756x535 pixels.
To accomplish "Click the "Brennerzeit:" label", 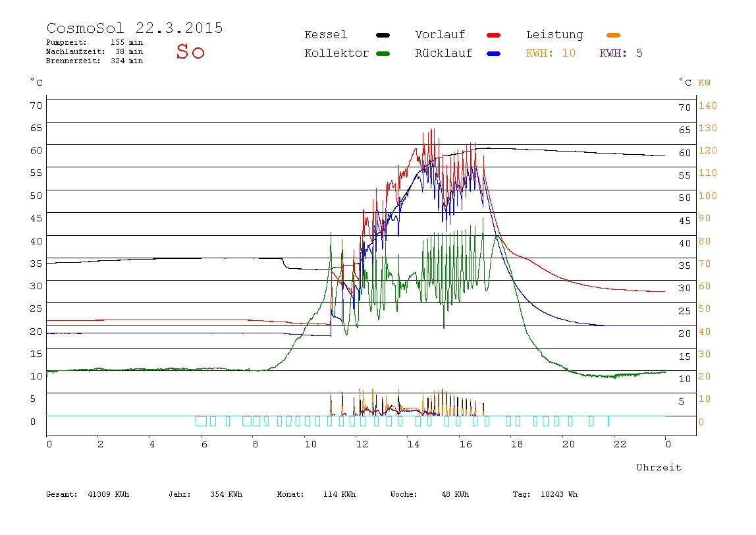I will coord(73,61).
